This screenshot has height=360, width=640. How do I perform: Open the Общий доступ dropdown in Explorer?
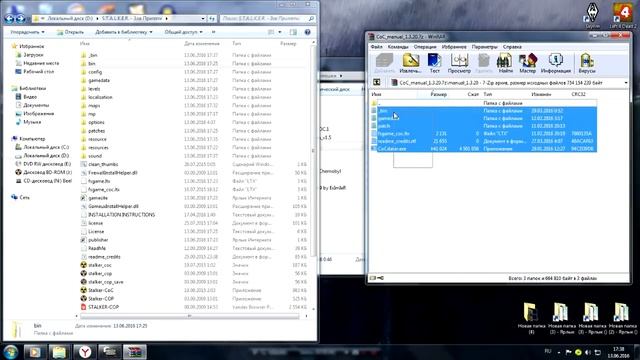point(183,32)
